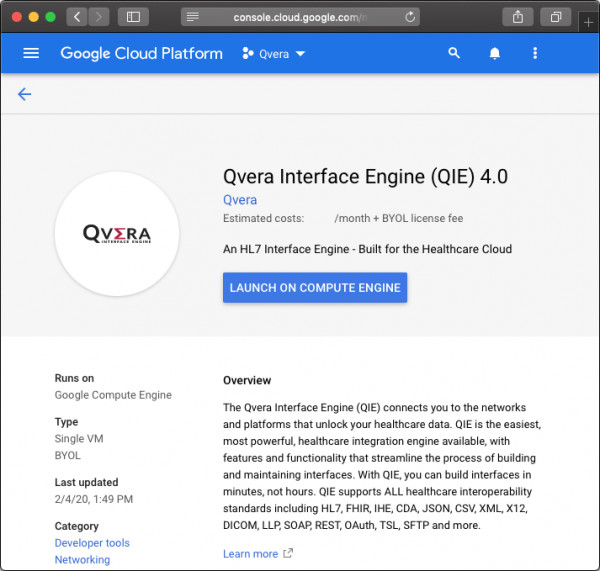Click the Qvera logo thumbnail
The image size is (600, 571).
coord(117,234)
